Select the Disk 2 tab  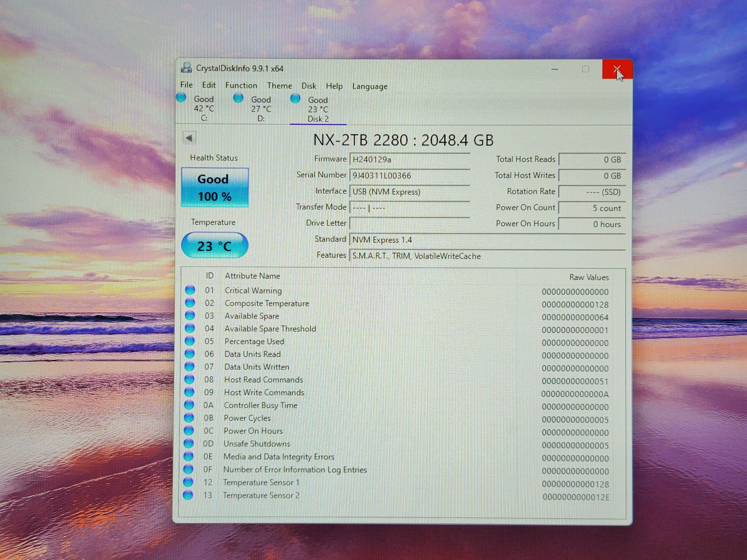click(x=318, y=109)
